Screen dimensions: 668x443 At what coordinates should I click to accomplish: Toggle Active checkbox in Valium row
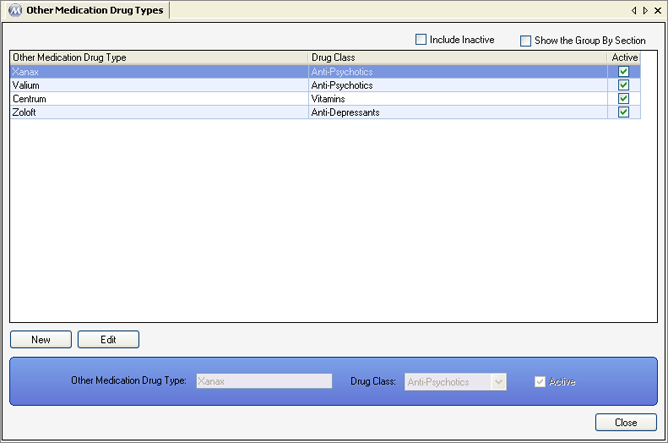(623, 85)
